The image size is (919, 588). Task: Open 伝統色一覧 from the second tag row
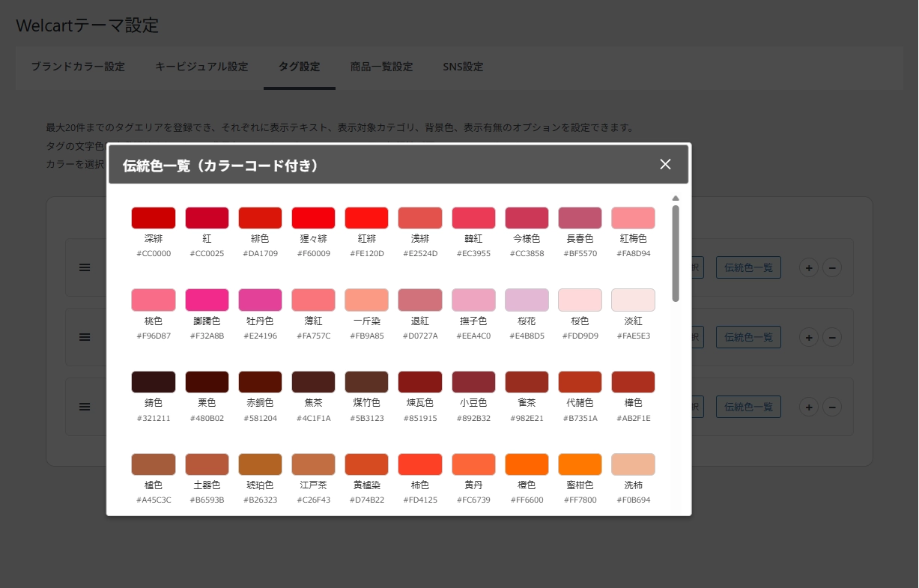point(748,337)
